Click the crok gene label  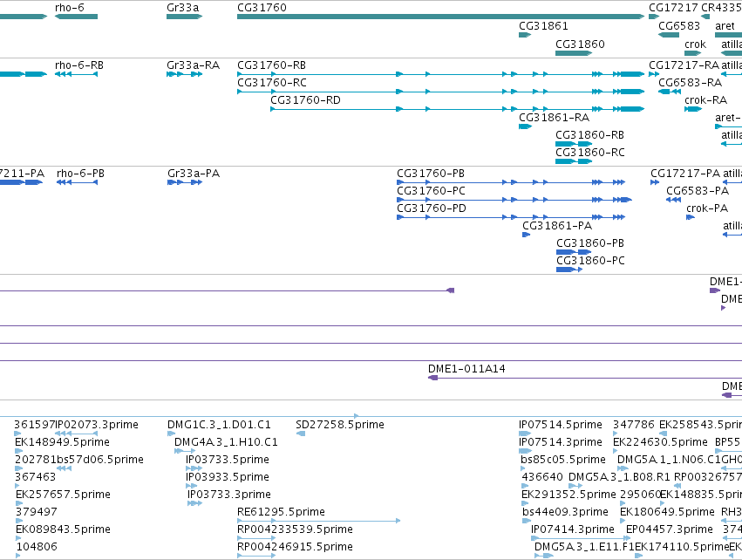click(x=695, y=44)
